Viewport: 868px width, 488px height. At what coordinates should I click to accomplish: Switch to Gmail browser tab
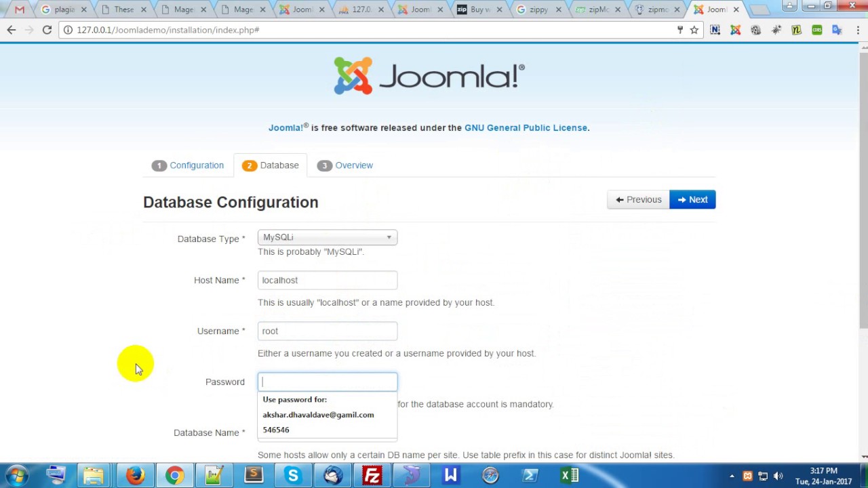click(x=19, y=9)
